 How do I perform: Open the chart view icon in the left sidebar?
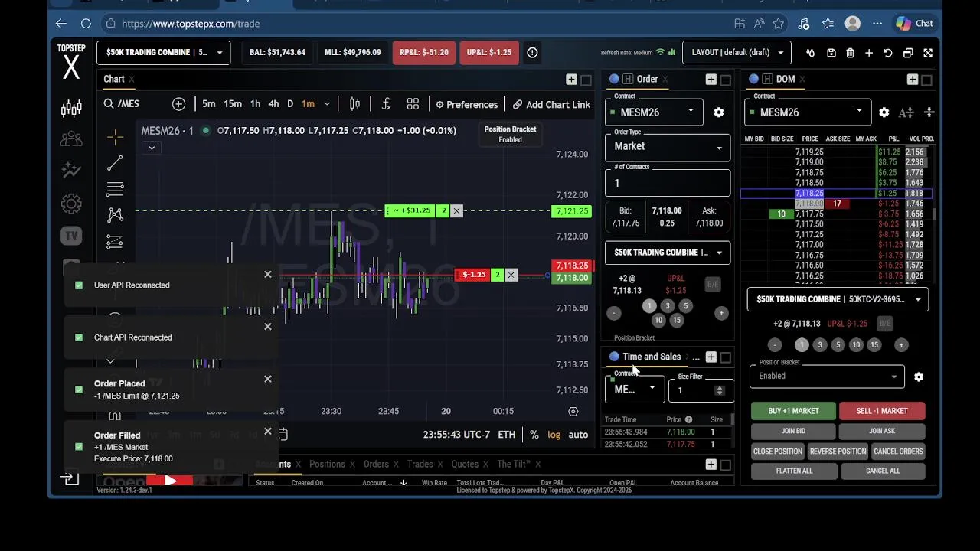(71, 109)
